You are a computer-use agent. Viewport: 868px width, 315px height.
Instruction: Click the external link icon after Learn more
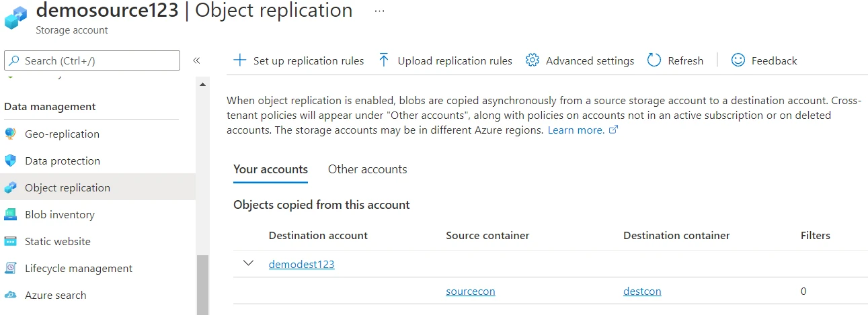click(613, 130)
